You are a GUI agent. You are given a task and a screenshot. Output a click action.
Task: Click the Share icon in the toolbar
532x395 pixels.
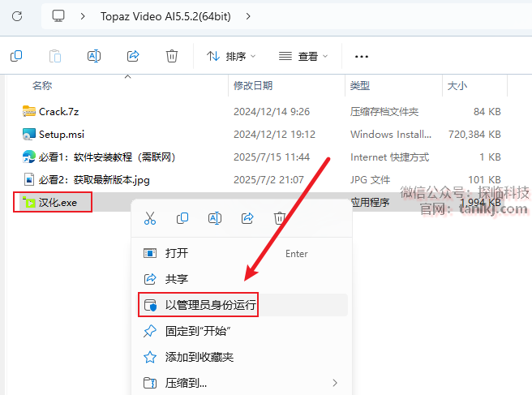133,56
